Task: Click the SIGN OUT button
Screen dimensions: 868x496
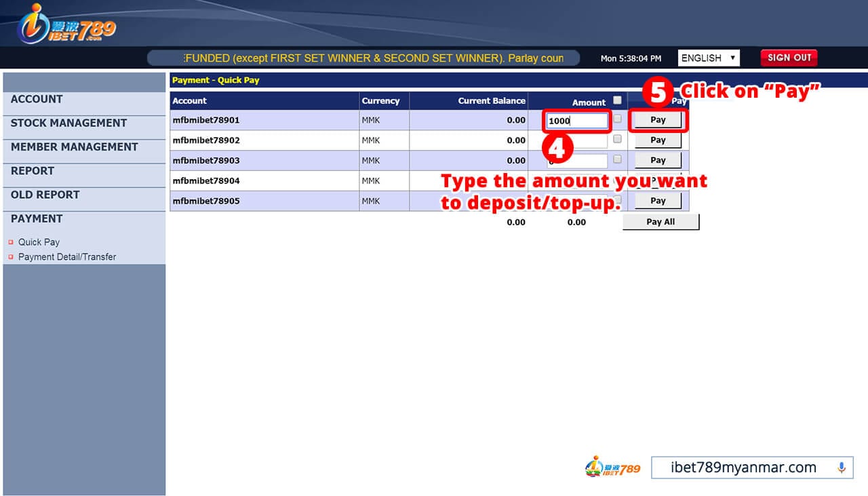Action: 788,58
